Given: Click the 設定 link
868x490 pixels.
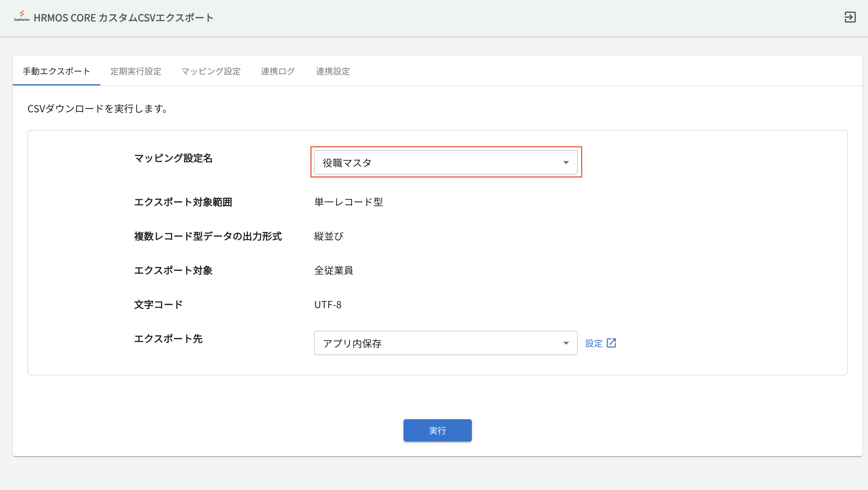Looking at the screenshot, I should (594, 343).
